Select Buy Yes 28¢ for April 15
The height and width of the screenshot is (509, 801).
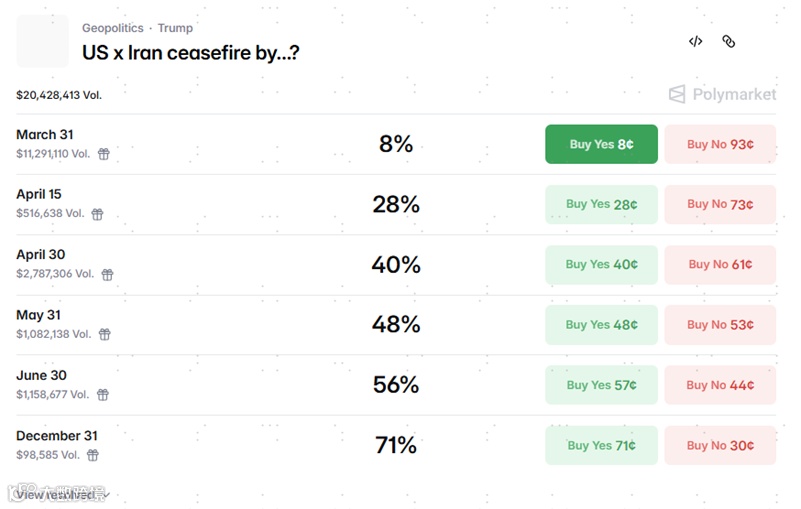(601, 205)
